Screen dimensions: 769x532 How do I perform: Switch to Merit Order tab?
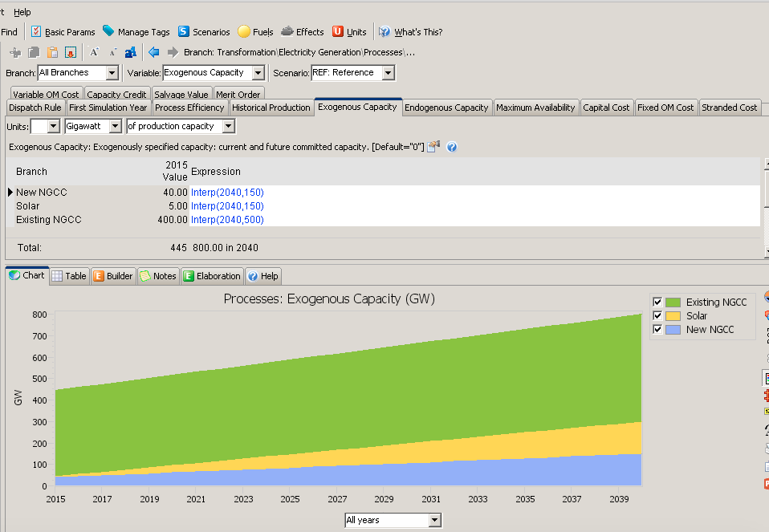click(x=238, y=94)
